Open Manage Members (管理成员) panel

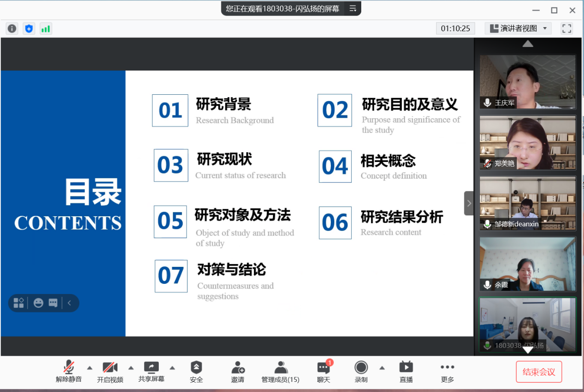click(280, 371)
